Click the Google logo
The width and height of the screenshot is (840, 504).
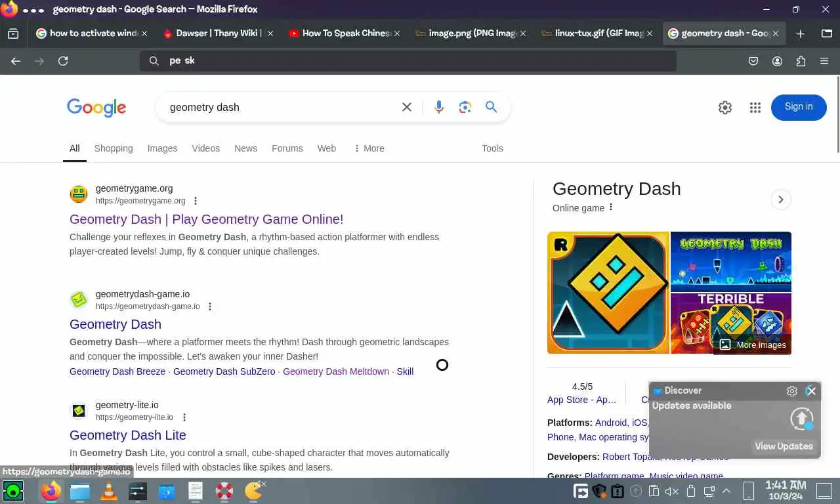tap(96, 108)
